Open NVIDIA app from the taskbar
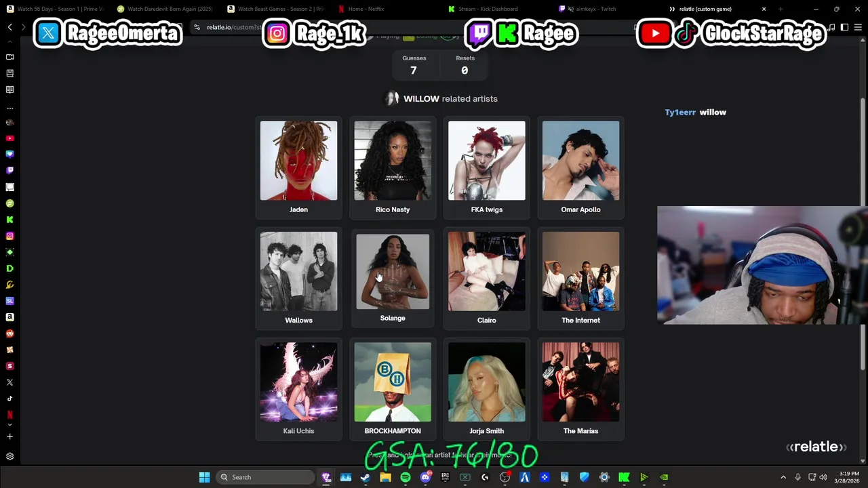The image size is (868, 488). pos(664,477)
